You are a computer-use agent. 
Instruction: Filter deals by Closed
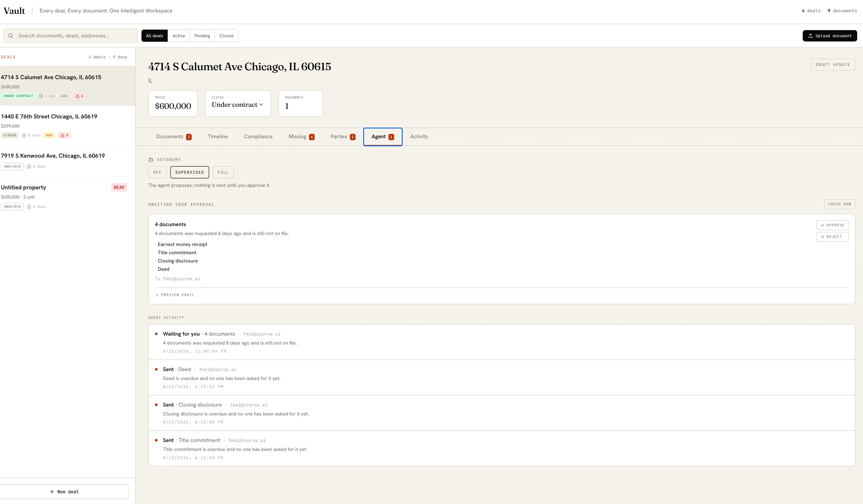click(x=226, y=36)
